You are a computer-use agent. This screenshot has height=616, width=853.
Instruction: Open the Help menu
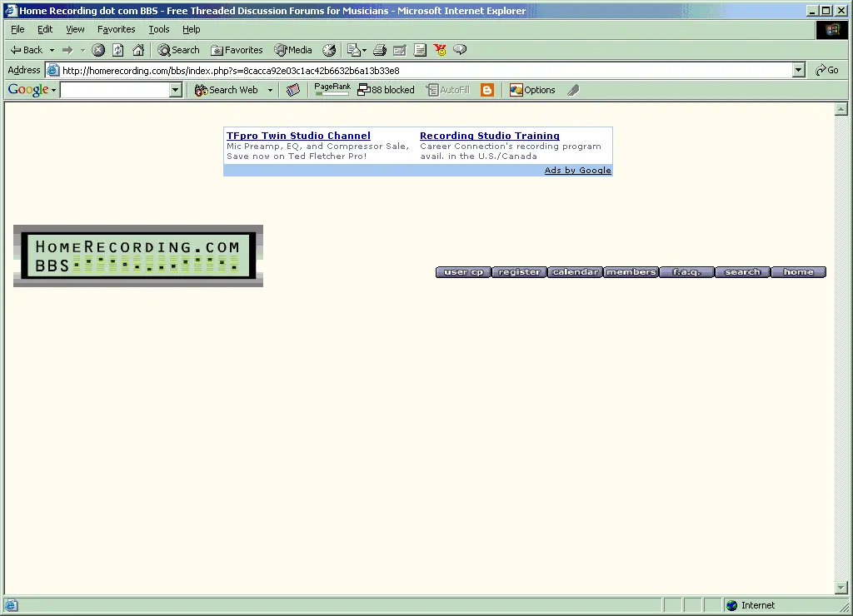coord(191,29)
